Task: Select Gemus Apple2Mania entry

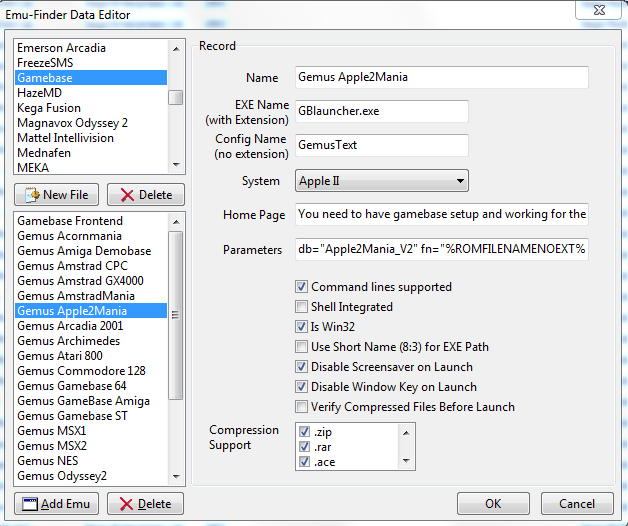Action: pos(91,311)
